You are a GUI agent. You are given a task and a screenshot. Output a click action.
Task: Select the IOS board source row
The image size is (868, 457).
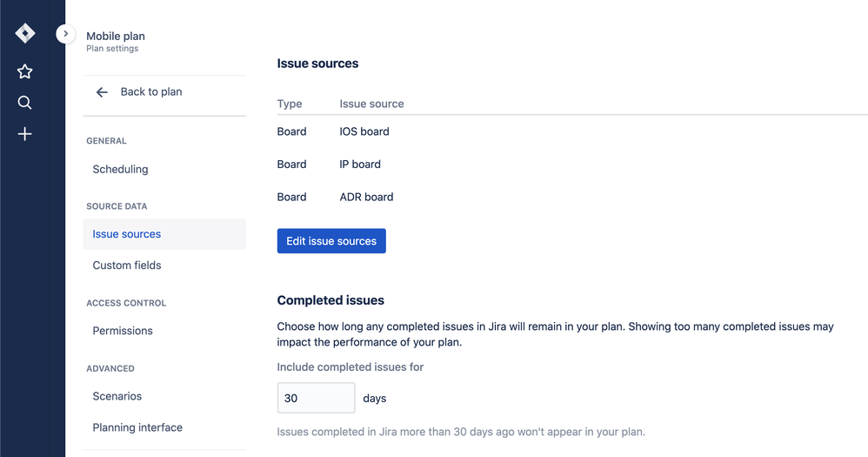364,131
